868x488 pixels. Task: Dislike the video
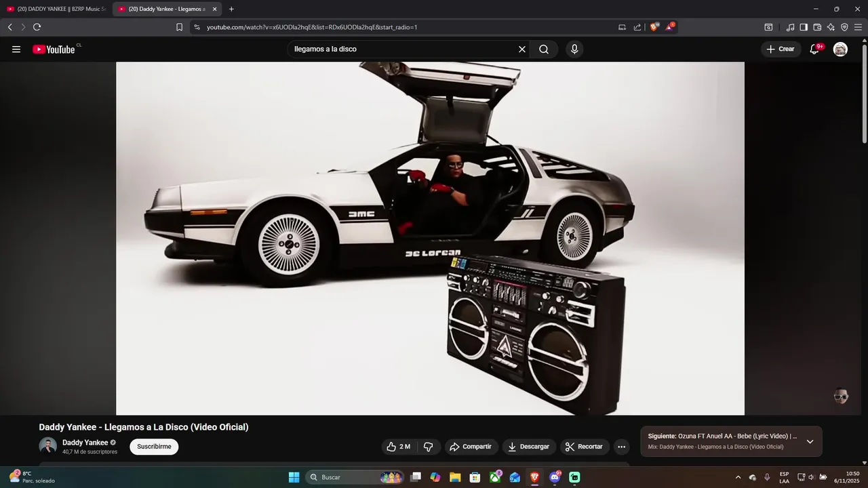(429, 447)
